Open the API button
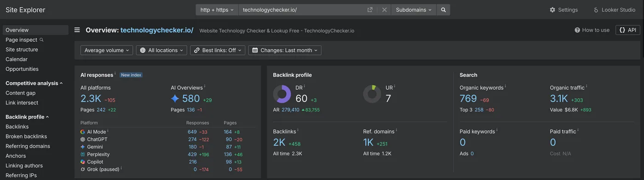 coord(627,30)
